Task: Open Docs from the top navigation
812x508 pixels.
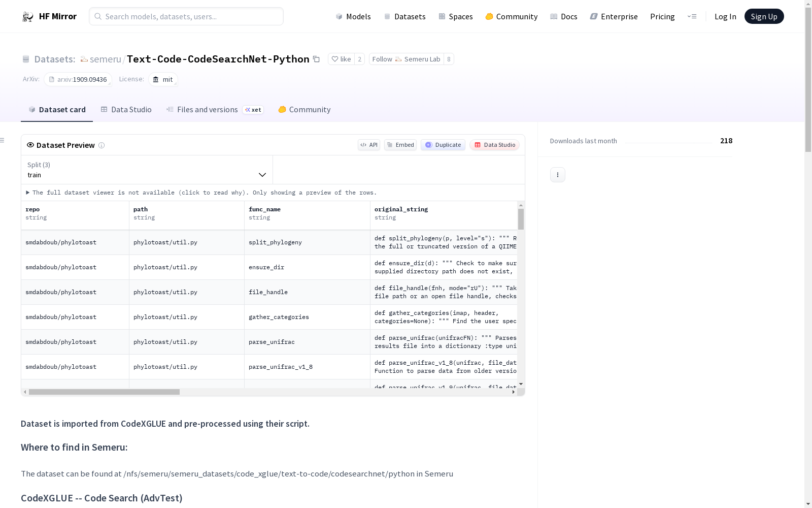Action: (564, 17)
